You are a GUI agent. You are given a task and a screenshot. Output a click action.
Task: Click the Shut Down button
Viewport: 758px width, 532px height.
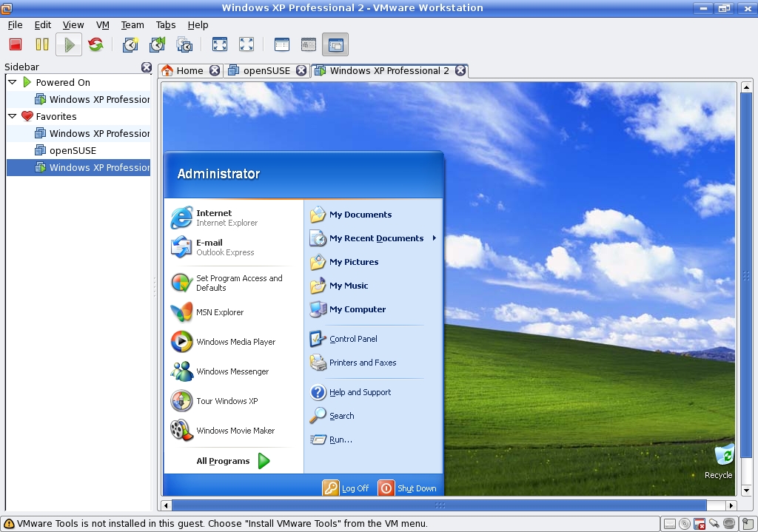click(407, 488)
